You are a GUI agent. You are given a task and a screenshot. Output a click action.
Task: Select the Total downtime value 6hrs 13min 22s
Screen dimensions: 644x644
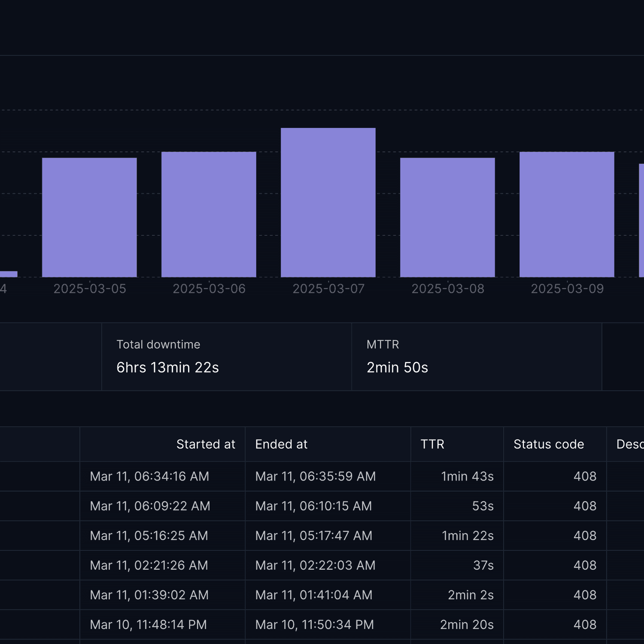point(167,368)
